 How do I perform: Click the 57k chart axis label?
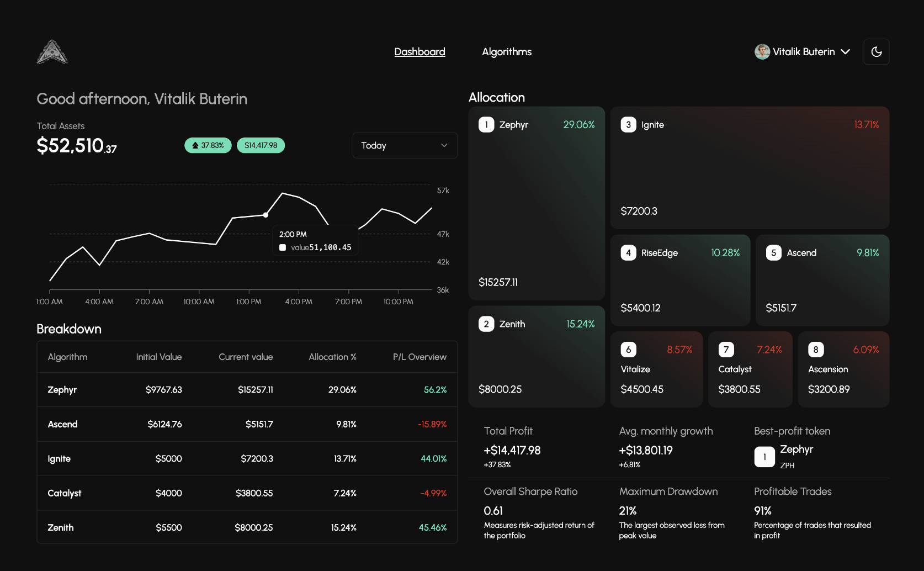[443, 191]
